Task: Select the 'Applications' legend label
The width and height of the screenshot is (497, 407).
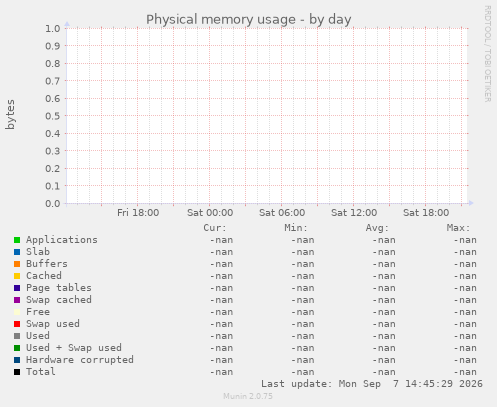Action: tap(62, 240)
